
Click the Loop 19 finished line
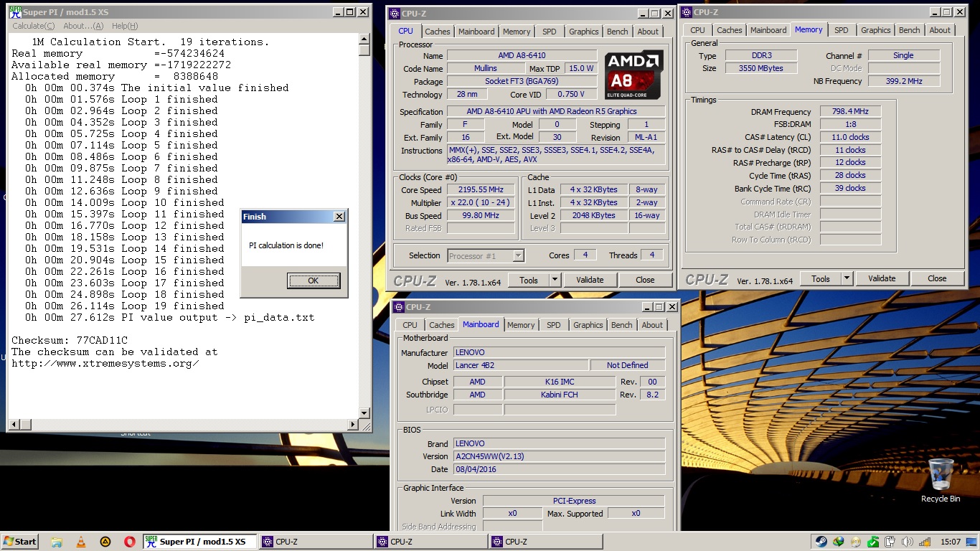click(121, 306)
